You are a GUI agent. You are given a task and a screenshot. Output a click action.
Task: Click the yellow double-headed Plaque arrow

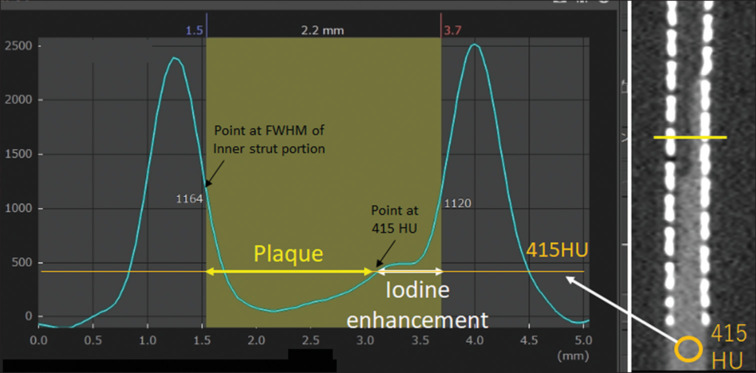pyautogui.click(x=288, y=272)
